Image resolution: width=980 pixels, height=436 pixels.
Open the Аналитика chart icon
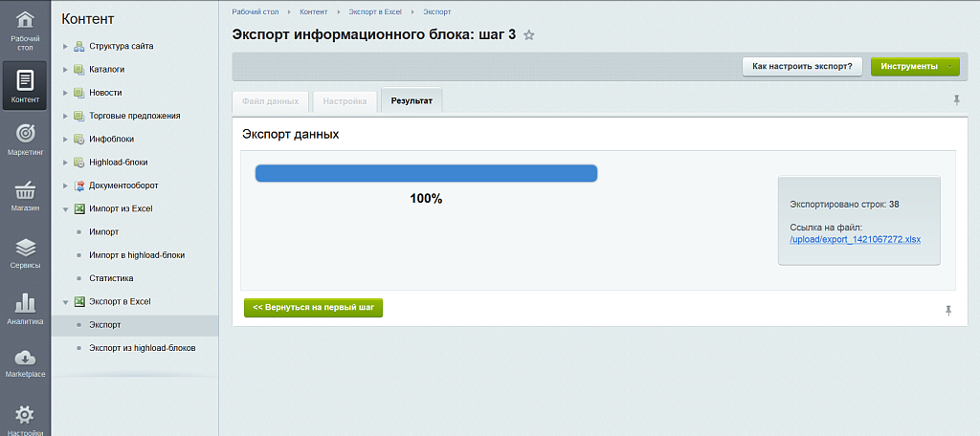[x=25, y=308]
